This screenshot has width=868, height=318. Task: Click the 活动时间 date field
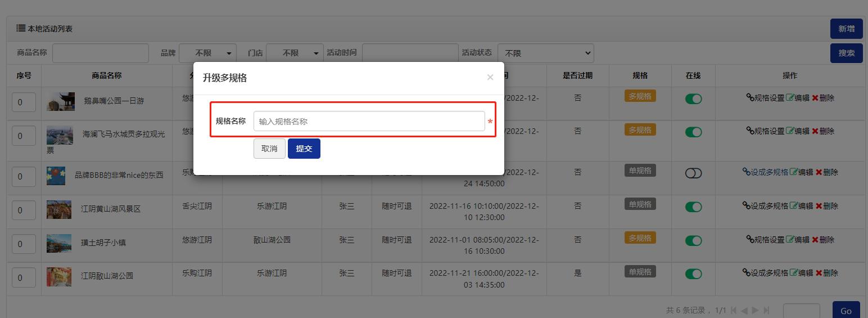(410, 53)
